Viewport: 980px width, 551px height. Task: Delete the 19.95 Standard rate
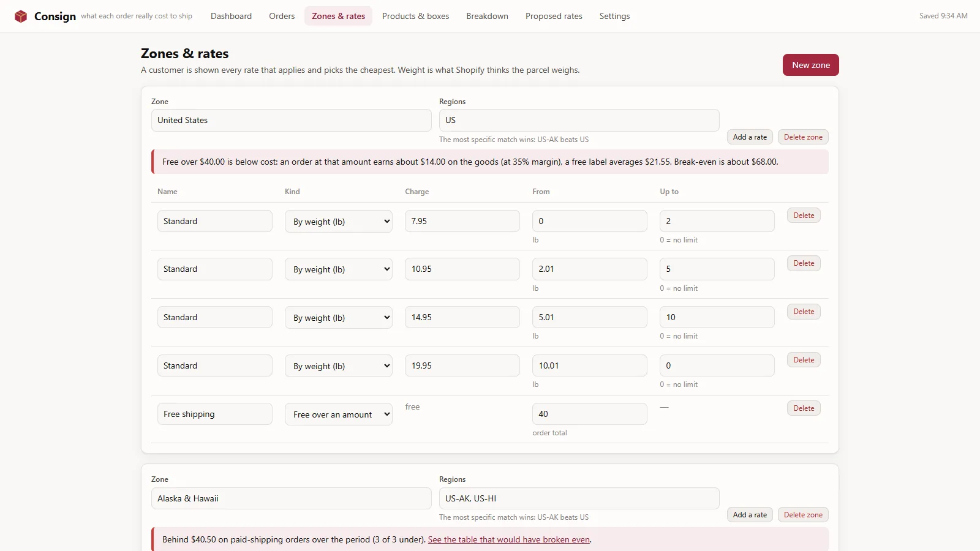804,360
